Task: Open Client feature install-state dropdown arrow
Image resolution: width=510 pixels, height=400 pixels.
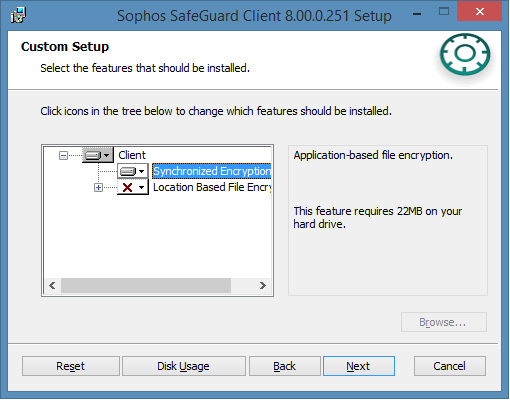Action: pos(106,155)
